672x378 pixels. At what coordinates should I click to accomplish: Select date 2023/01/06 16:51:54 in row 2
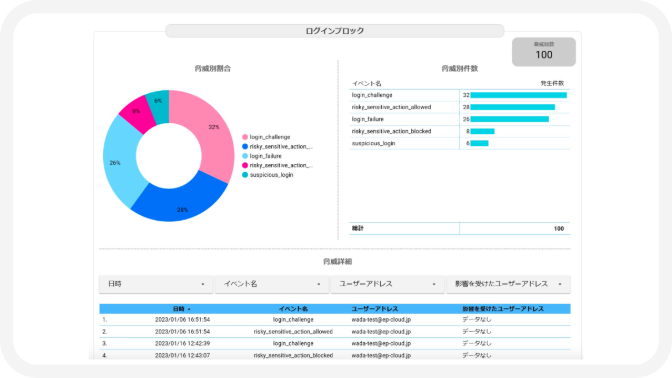(183, 332)
